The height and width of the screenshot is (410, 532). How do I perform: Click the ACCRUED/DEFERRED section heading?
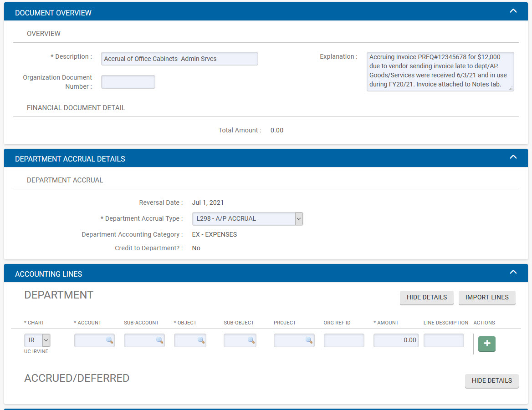coord(77,378)
